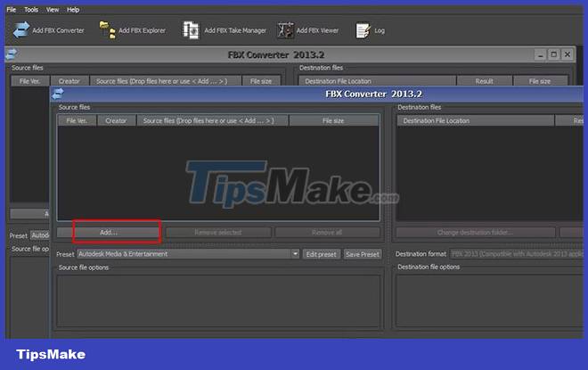Screen dimensions: 588x370
Task: Open the Tools menu
Action: [x=31, y=10]
